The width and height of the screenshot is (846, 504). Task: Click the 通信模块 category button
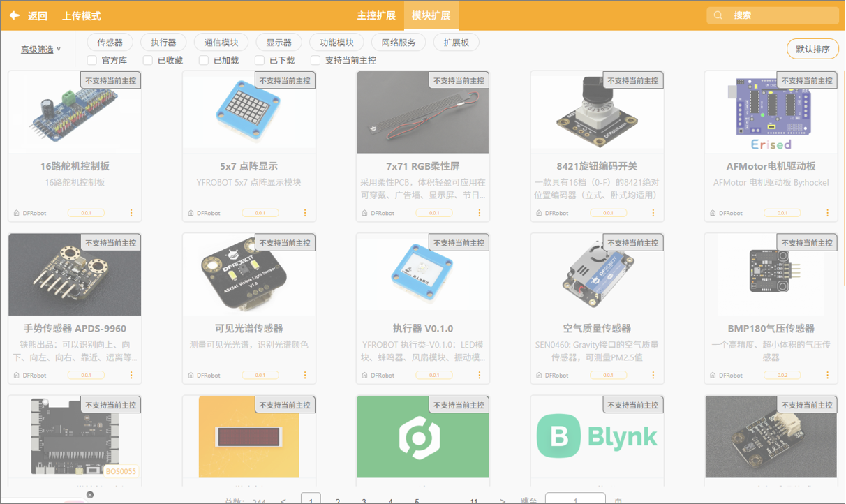[221, 43]
